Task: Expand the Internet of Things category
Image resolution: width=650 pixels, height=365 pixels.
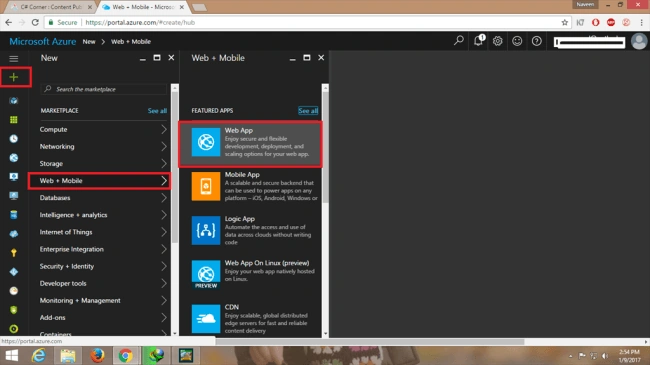Action: [x=103, y=232]
